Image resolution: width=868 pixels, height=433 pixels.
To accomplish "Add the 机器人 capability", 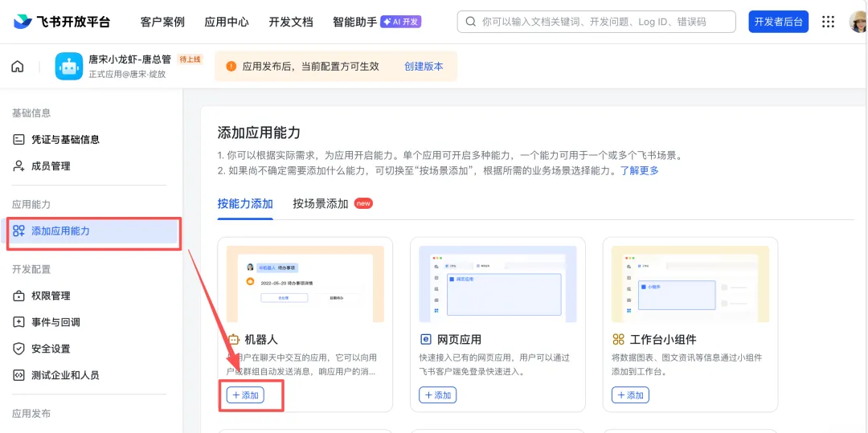I will click(x=245, y=395).
